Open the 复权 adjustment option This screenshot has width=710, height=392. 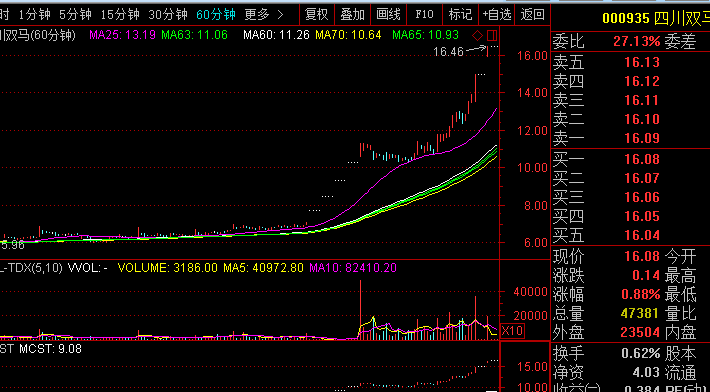pyautogui.click(x=317, y=15)
